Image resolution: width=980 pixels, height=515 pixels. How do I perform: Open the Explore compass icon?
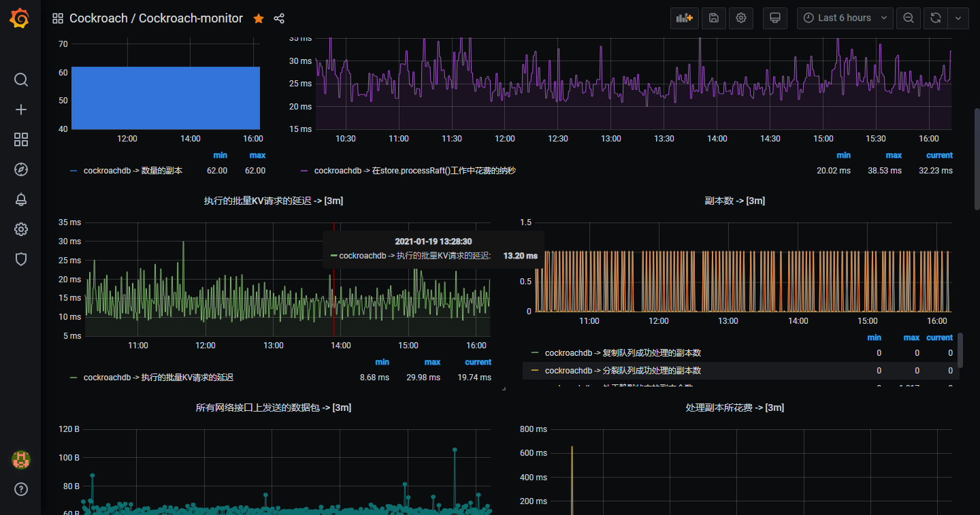21,169
